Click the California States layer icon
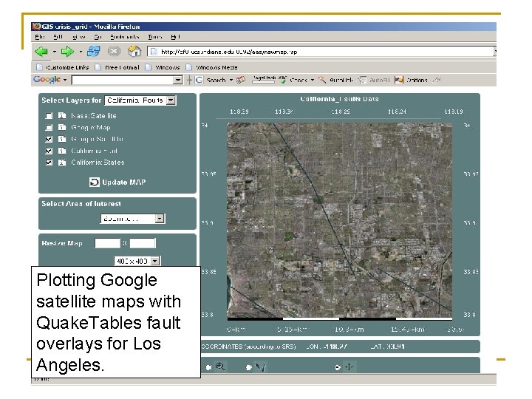532x399 pixels. click(62, 162)
